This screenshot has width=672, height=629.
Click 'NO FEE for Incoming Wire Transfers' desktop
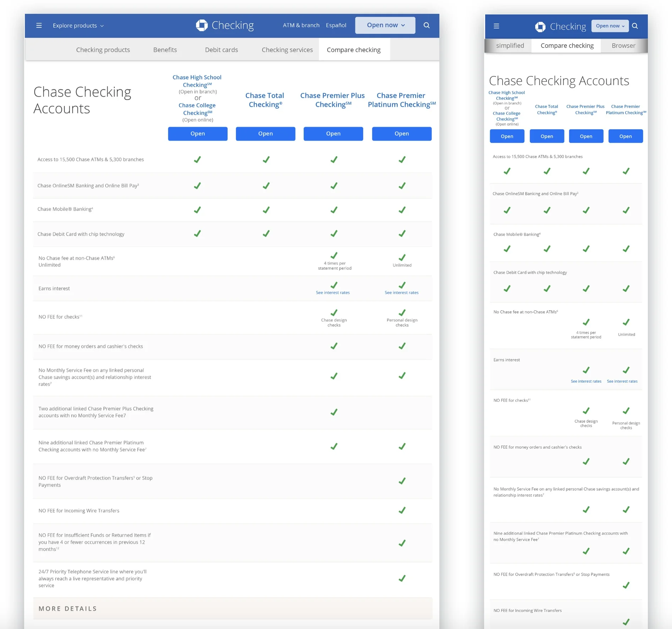point(79,510)
